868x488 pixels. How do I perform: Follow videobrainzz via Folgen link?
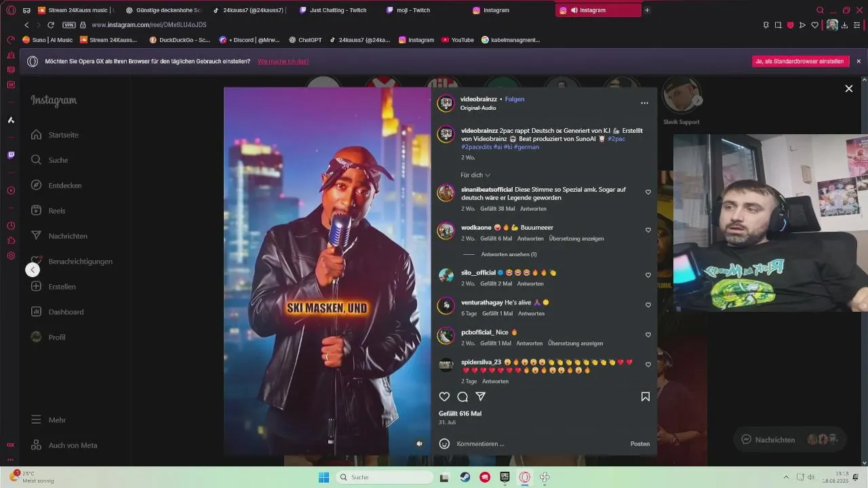[x=515, y=99]
